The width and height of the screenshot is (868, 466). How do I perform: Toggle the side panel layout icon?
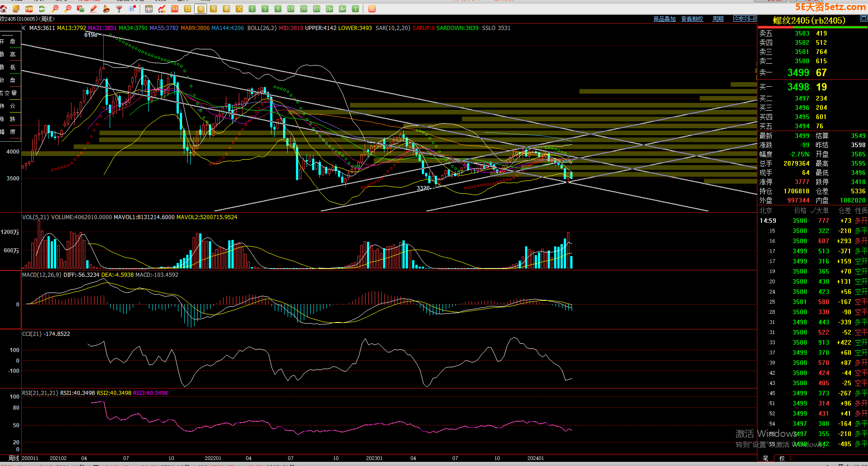tap(753, 19)
